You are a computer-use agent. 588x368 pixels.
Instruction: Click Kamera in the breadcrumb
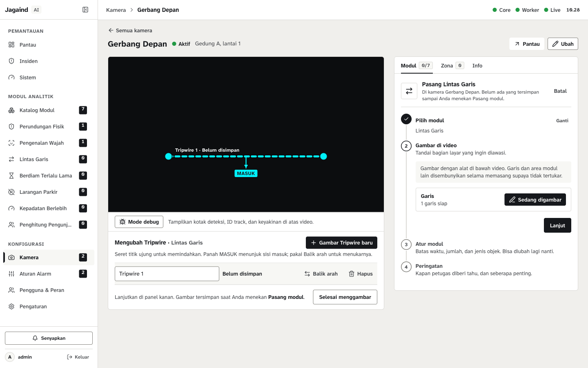[x=116, y=10]
